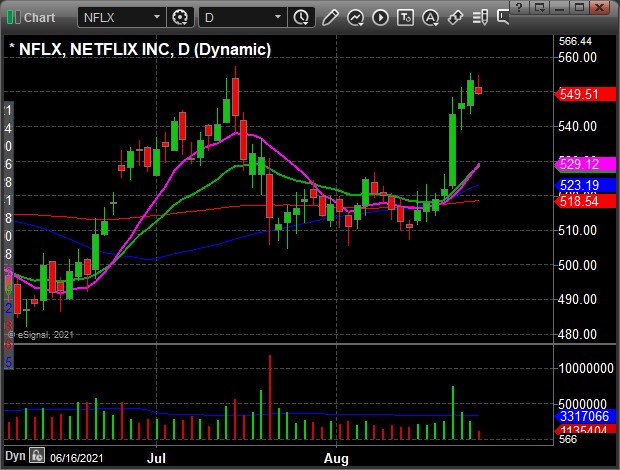Click the symbol link chain icon

click(x=456, y=17)
